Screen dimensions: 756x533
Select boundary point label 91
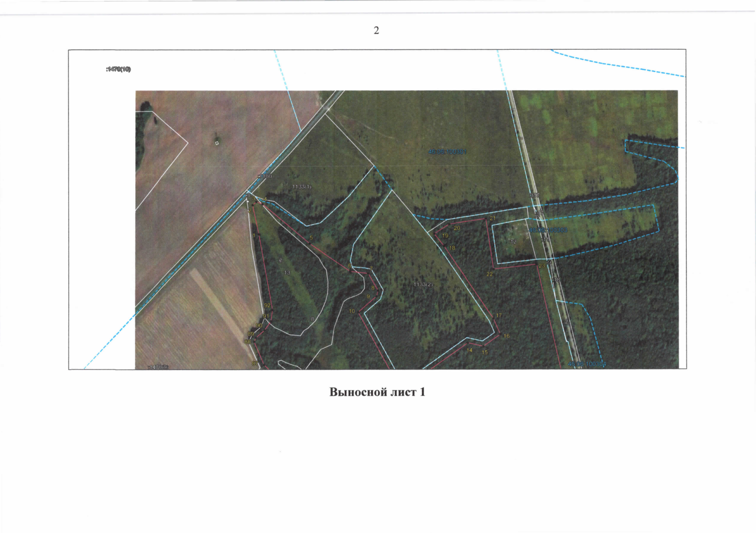(266, 316)
